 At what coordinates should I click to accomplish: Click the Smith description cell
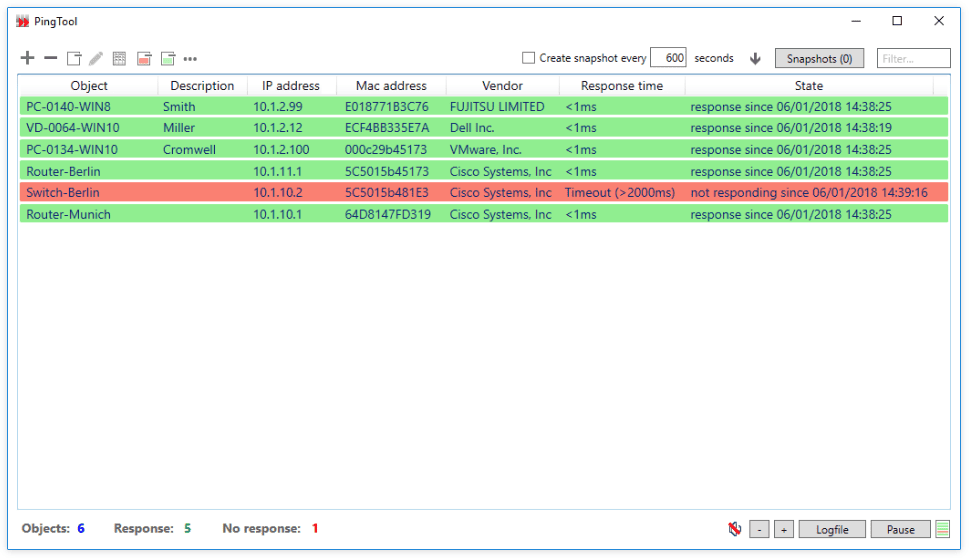pos(179,106)
